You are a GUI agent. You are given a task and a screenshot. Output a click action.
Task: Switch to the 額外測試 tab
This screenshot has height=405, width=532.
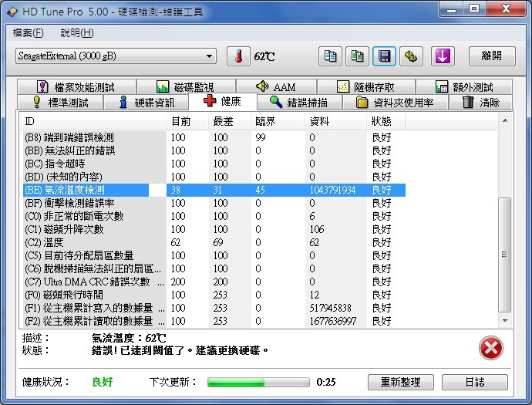pos(464,87)
